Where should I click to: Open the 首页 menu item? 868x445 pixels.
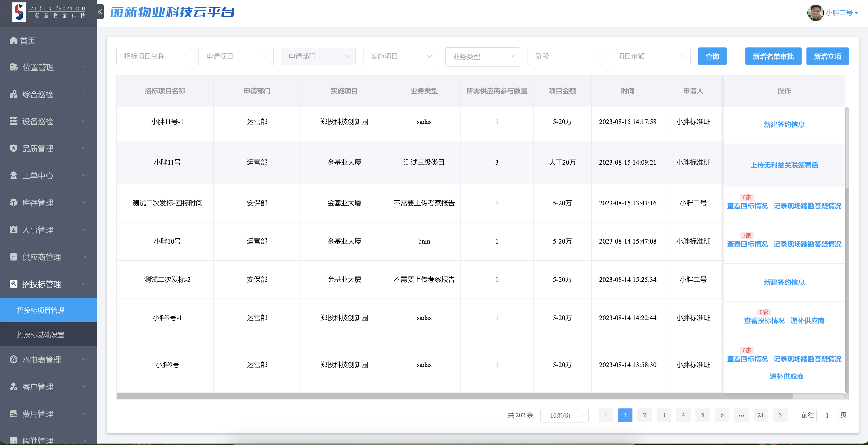pos(48,41)
